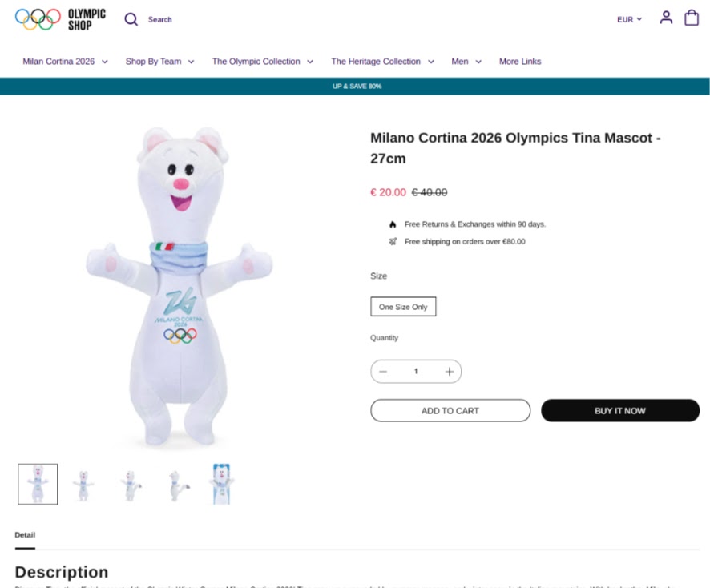Screen dimensions: 710x588
Task: Click the plus icon to increase quantity
Action: pyautogui.click(x=449, y=371)
